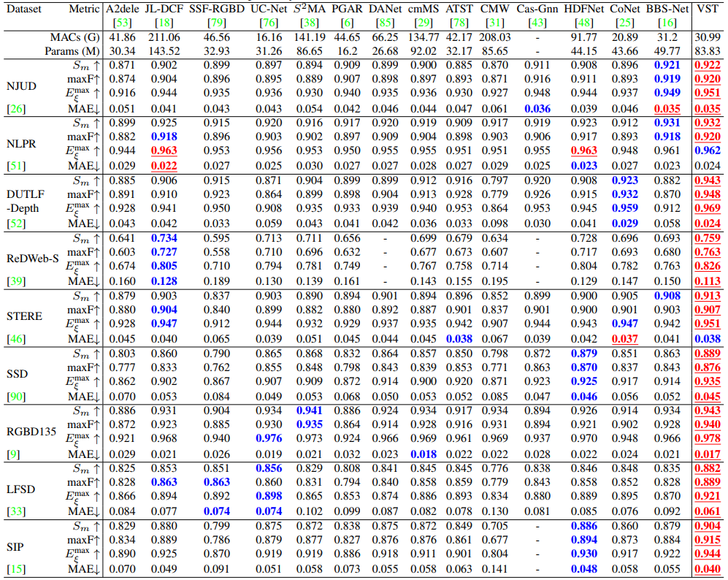Open citation [6] under PGAR
The width and height of the screenshot is (728, 580).
347,23
